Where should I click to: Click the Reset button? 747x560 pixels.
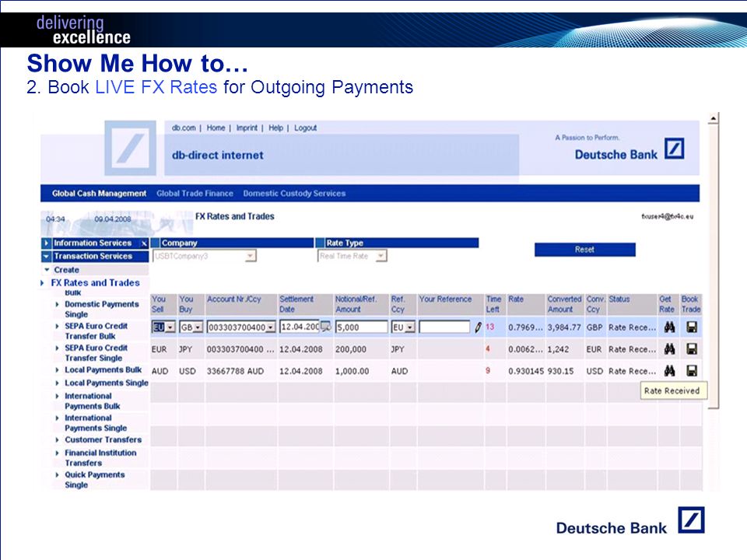(585, 250)
